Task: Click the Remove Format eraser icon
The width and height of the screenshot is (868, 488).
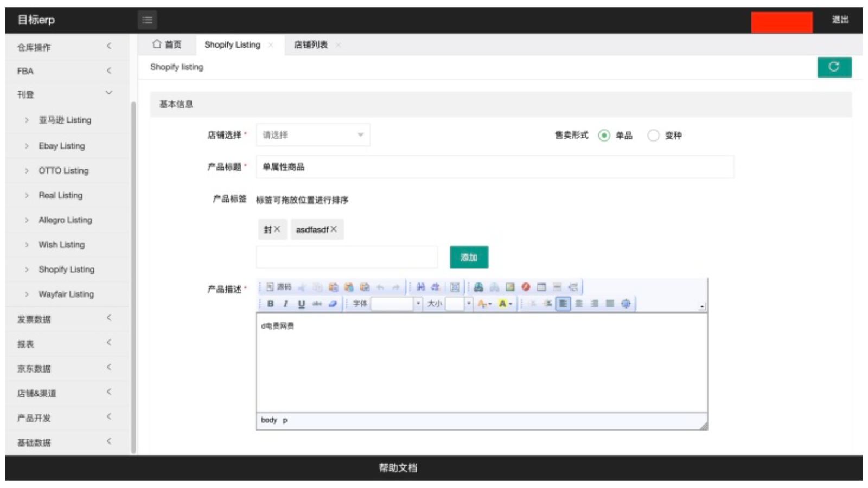Action: pos(333,304)
